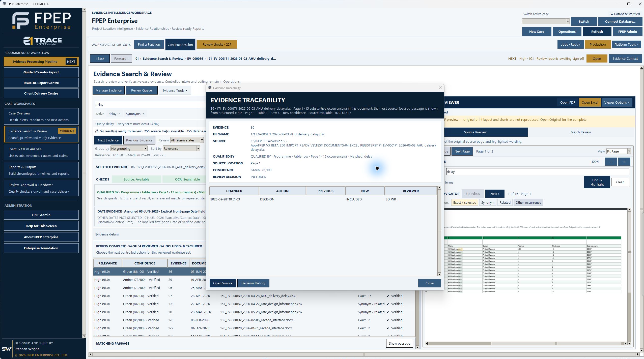Click the SW designer logo in footer
Viewport: 644px width, 359px height.
click(7, 349)
